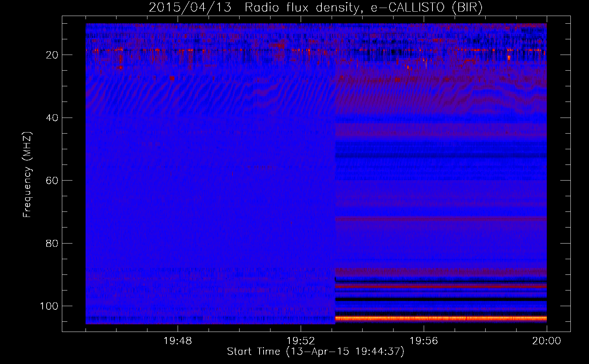Click the 'Frequency (MHZ)' axis label

pyautogui.click(x=27, y=174)
